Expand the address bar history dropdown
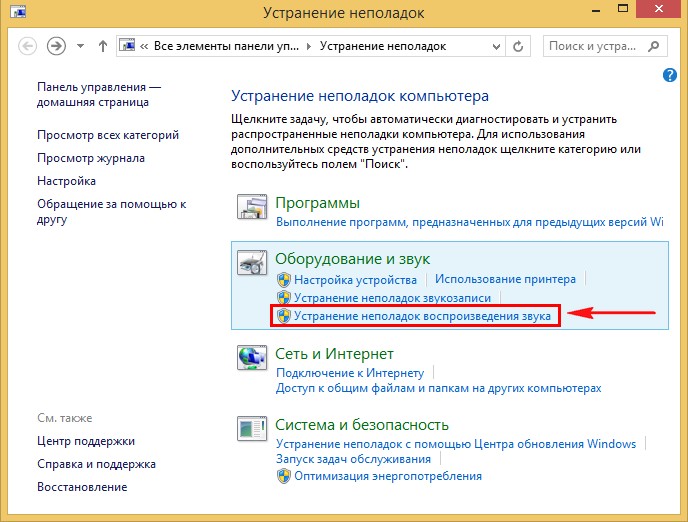This screenshot has height=522, width=688. point(496,46)
